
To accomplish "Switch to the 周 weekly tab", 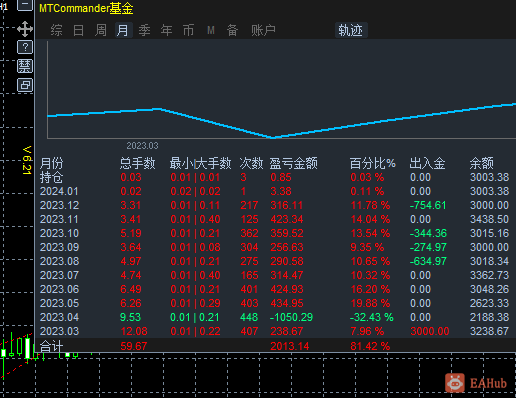I will (100, 30).
